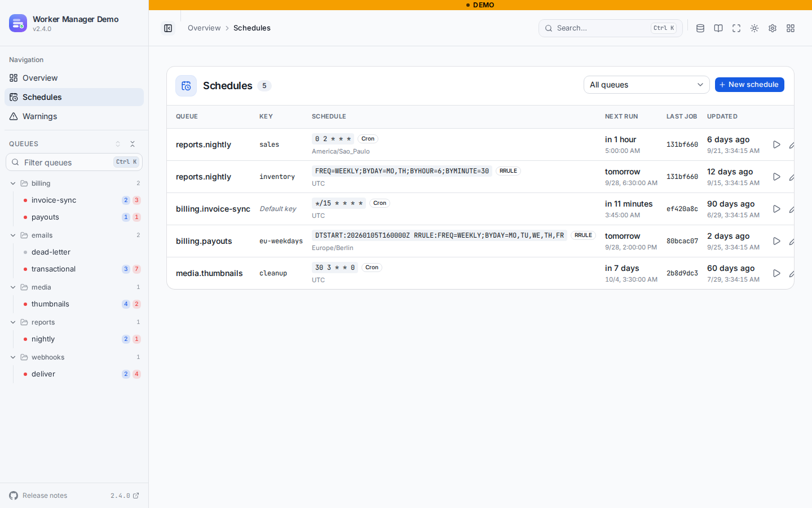Run the media.thumbnails cleanup schedule now
The height and width of the screenshot is (508, 812).
(776, 273)
